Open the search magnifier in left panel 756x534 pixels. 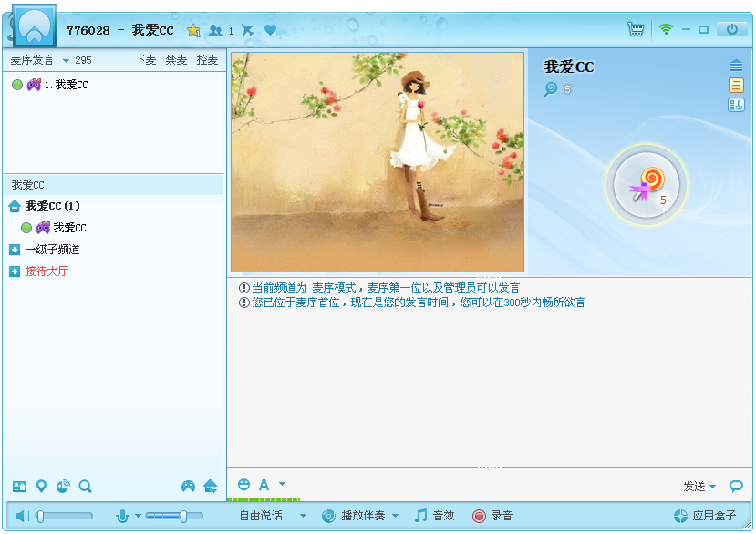pos(86,487)
